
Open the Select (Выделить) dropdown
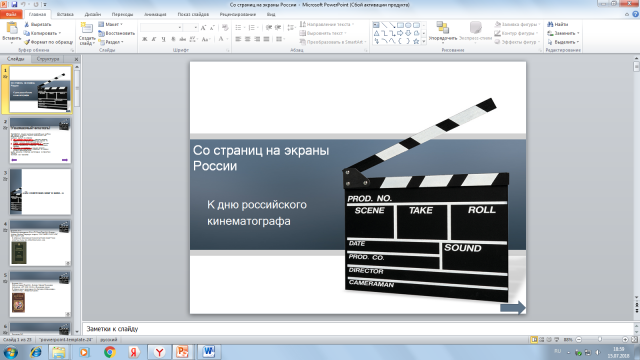[x=563, y=42]
